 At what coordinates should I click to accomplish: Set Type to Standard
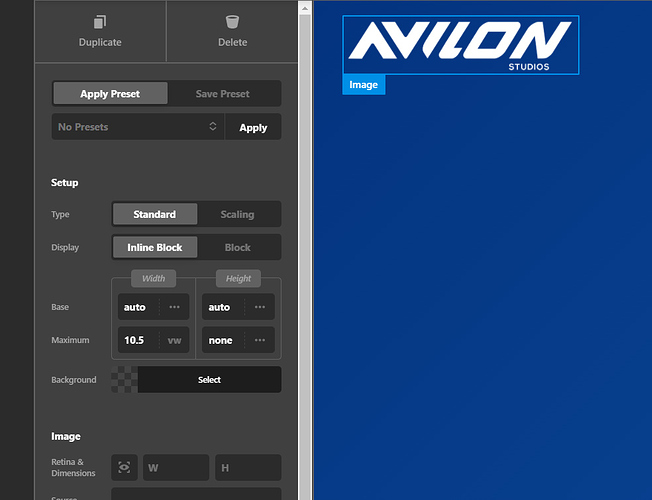tap(155, 214)
